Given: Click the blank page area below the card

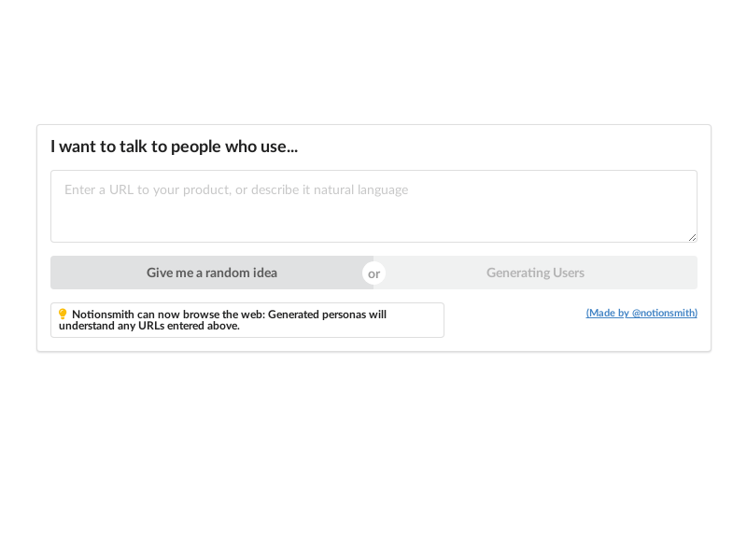Looking at the screenshot, I should (373, 453).
